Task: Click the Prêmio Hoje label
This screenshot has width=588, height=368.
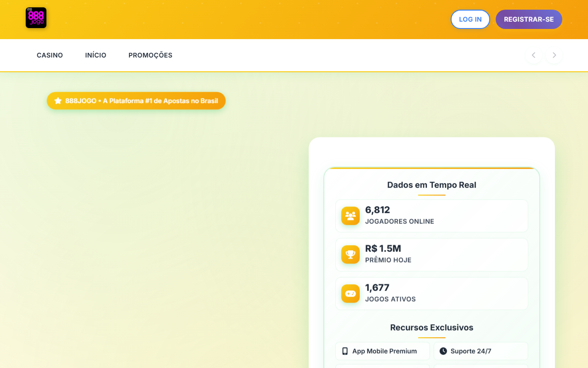Action: coord(388,260)
